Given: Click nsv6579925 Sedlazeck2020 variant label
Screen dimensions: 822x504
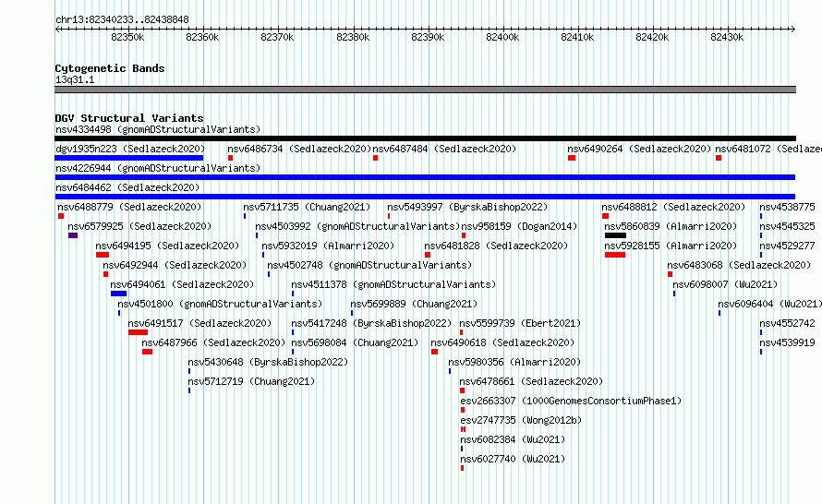Looking at the screenshot, I should pos(139,226).
